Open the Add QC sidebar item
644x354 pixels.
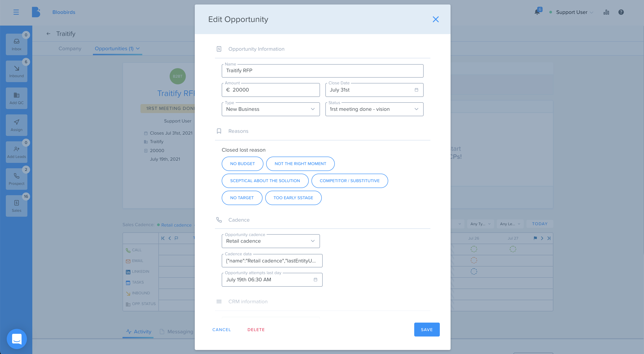[x=17, y=98]
